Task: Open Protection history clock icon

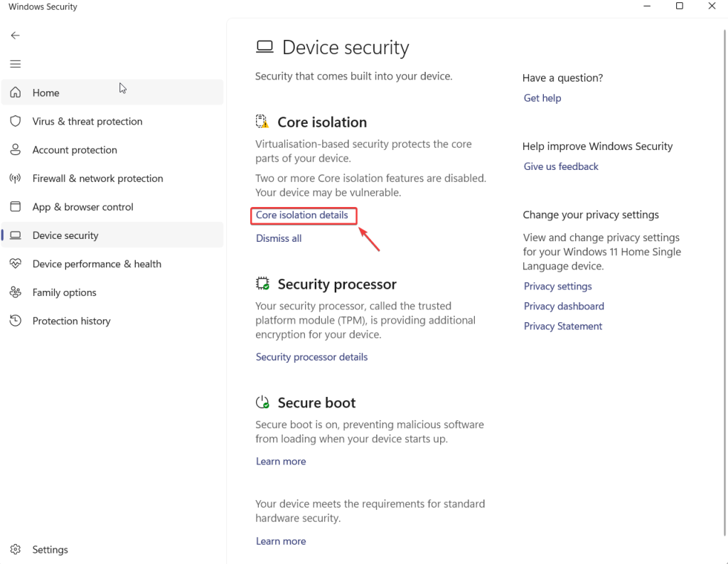Action: (16, 321)
